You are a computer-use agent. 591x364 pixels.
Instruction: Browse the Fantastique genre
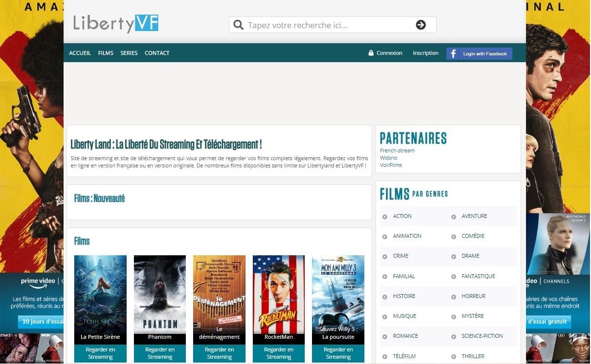[478, 276]
